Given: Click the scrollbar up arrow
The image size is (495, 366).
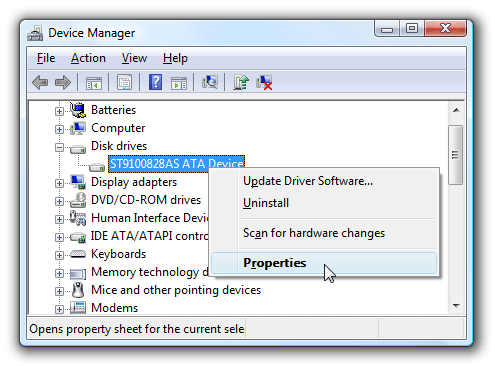Looking at the screenshot, I should click(x=456, y=110).
